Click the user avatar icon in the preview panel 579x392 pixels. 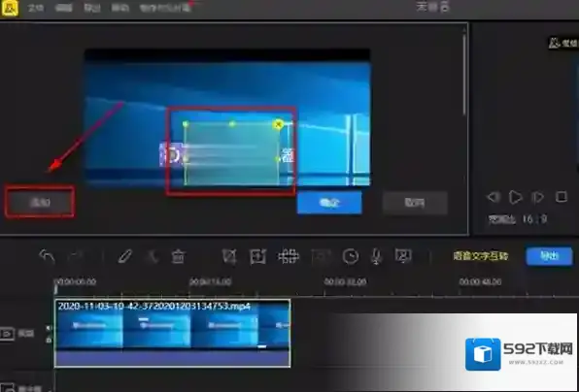(554, 43)
